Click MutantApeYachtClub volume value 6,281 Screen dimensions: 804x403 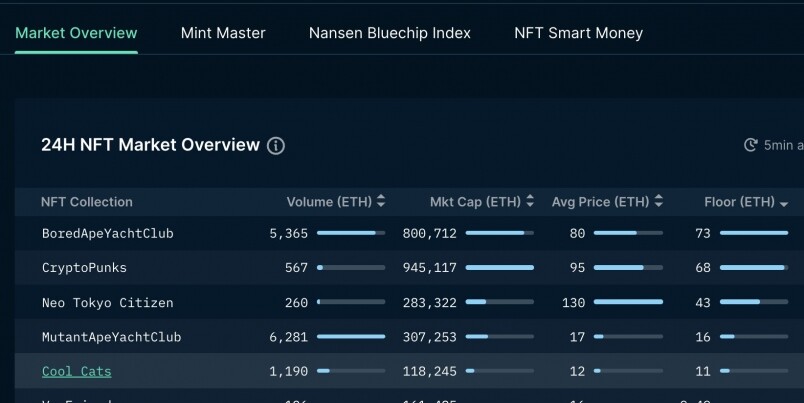[289, 337]
